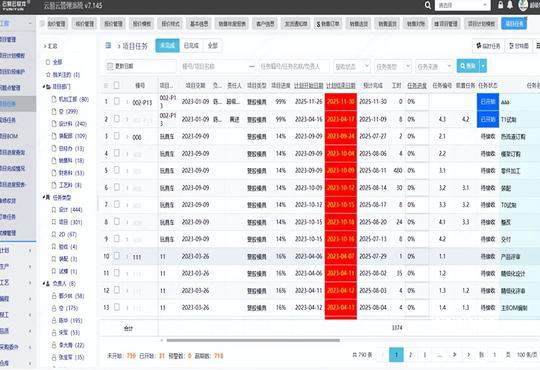Click the 模号/项目名称 input field

(214, 66)
